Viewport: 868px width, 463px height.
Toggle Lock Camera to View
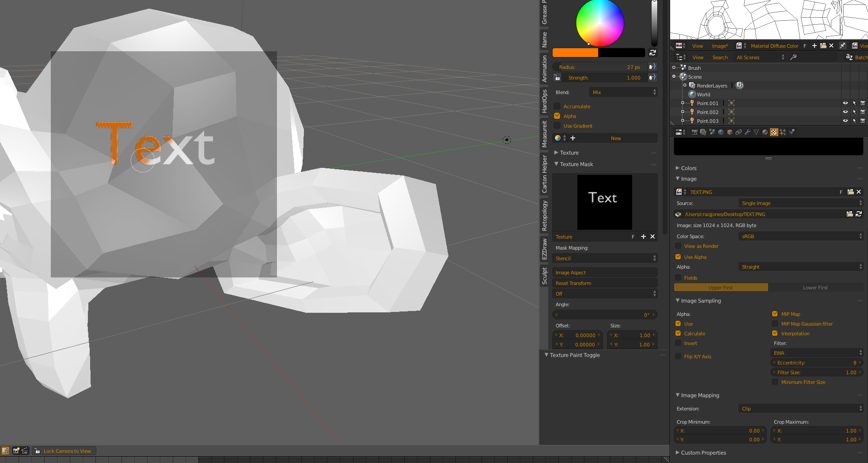64,451
